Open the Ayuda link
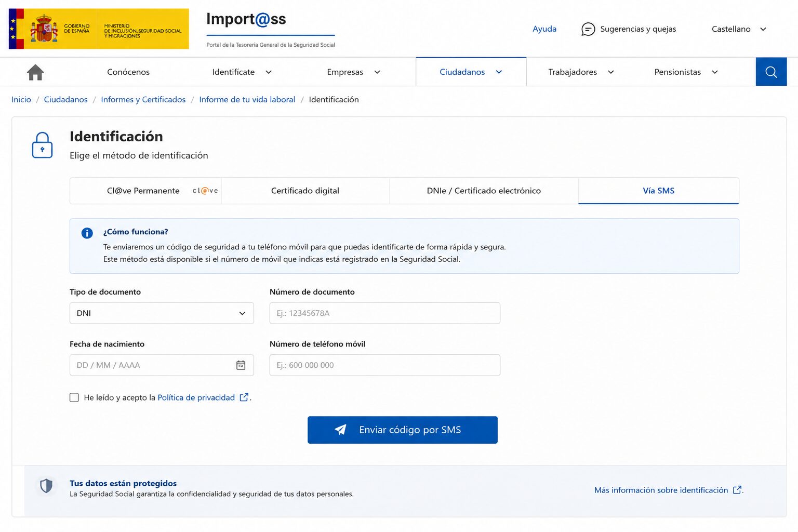 point(544,29)
